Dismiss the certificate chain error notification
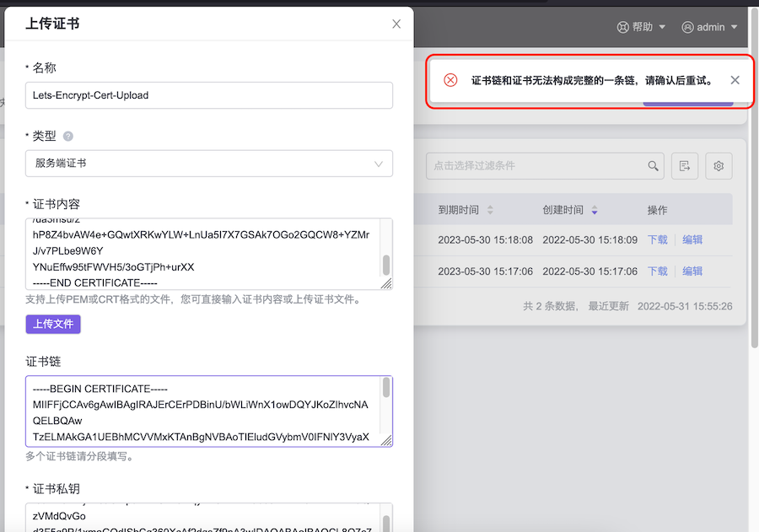 (x=735, y=80)
